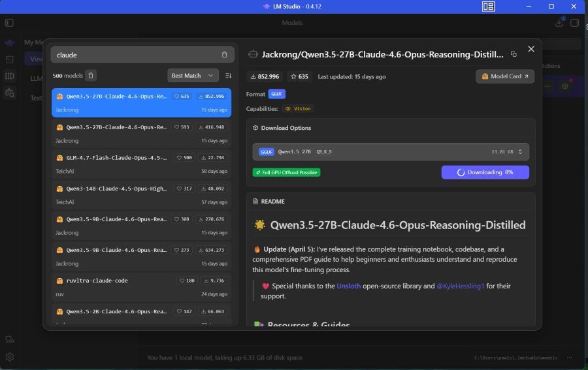Toggle the sort order icon next to Best Match
588x370 pixels.
pyautogui.click(x=228, y=76)
